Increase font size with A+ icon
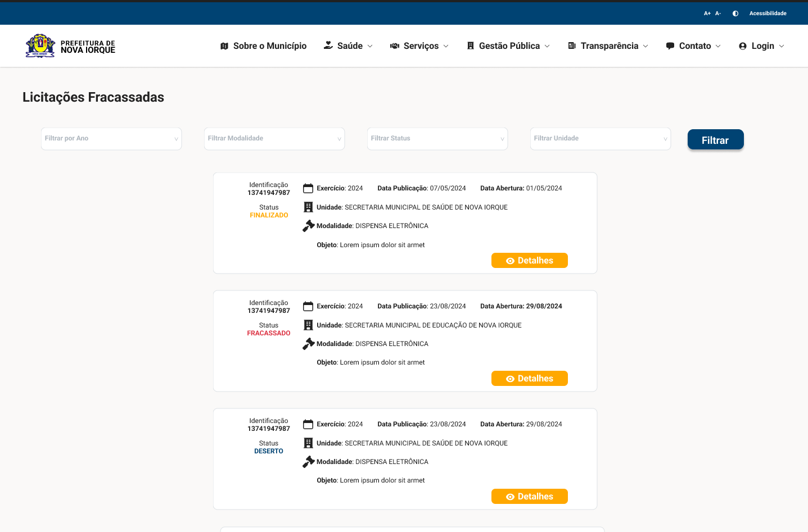This screenshot has height=532, width=808. point(707,13)
